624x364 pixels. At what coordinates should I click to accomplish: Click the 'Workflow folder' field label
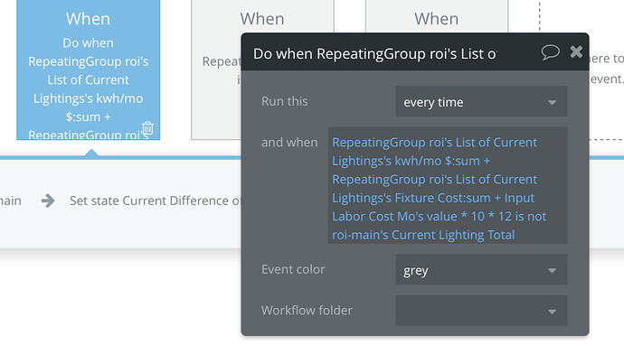coord(307,311)
